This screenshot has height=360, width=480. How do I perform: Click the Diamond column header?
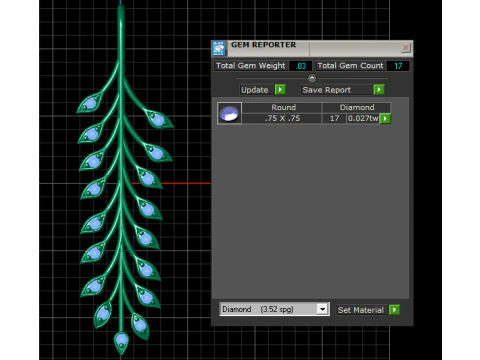[357, 107]
